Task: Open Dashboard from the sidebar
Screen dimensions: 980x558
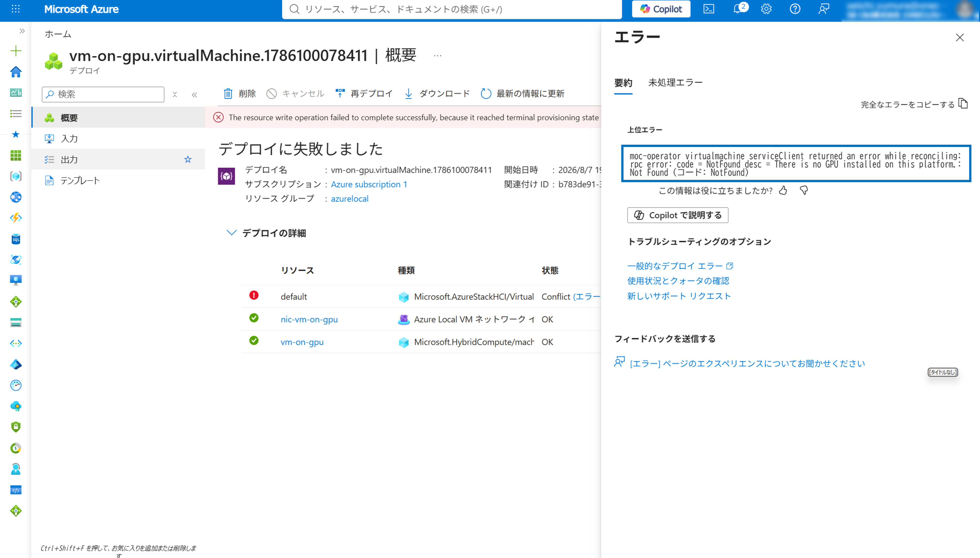Action: pyautogui.click(x=16, y=93)
